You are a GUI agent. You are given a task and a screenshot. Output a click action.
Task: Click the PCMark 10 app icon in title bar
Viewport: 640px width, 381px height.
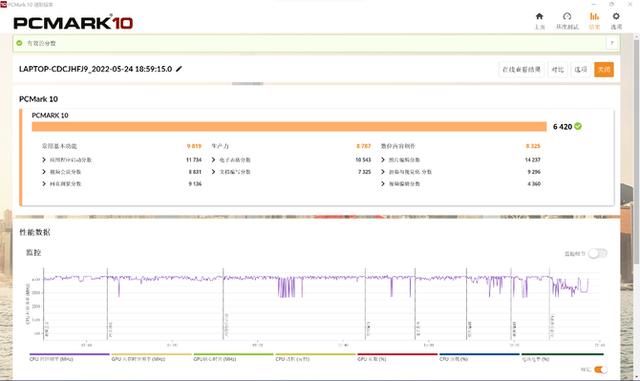(x=4, y=4)
